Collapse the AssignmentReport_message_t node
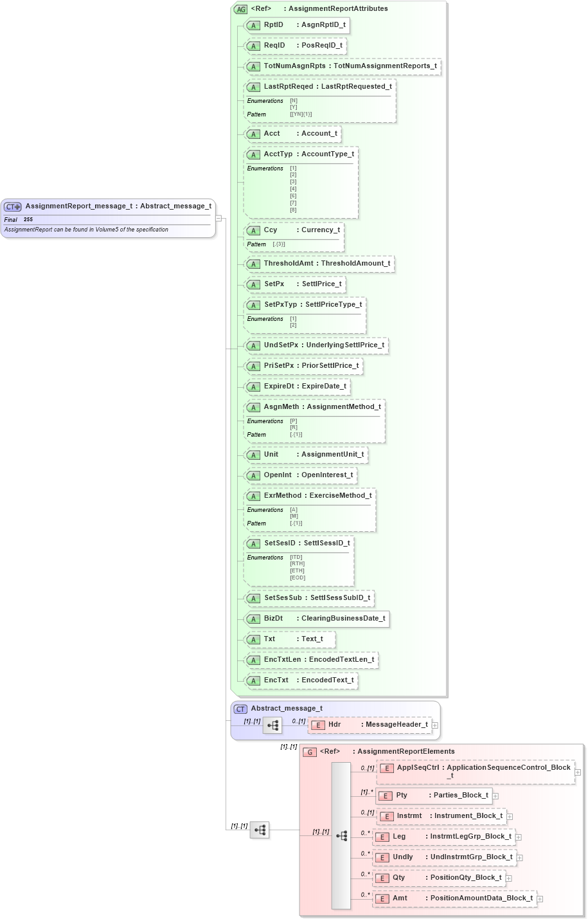The width and height of the screenshot is (588, 919). (219, 218)
